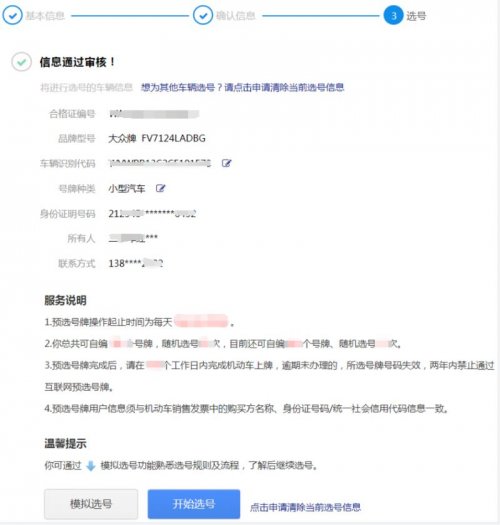Click bottom 点击申请清除当前选号信息 link

(305, 507)
